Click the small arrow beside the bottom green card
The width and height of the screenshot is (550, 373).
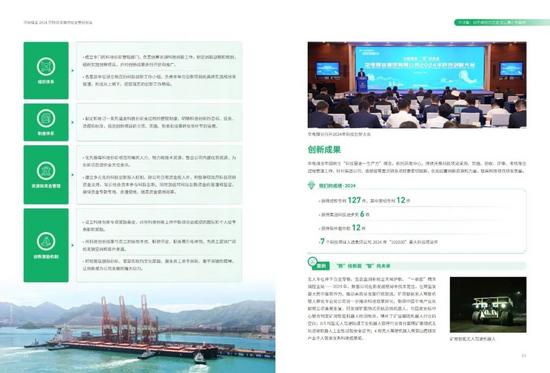(73, 245)
